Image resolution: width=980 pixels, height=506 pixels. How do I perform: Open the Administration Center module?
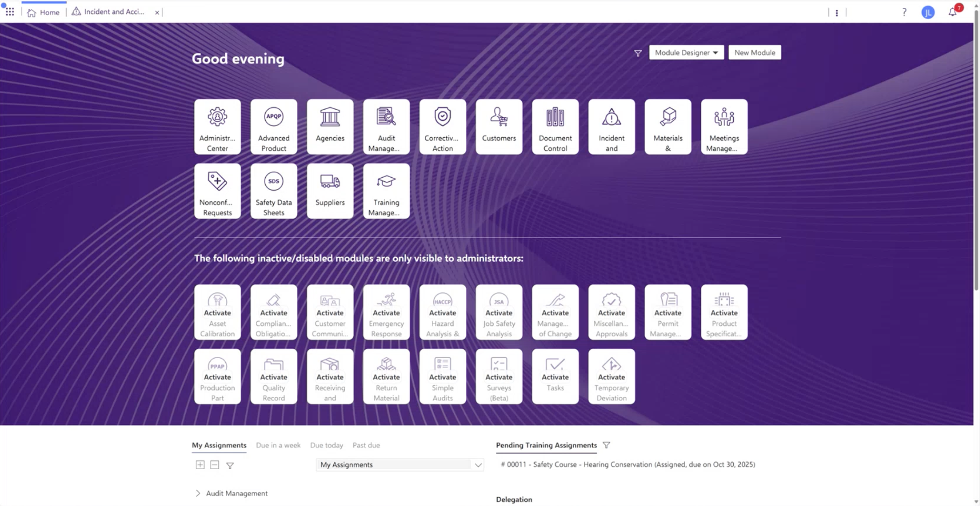coord(217,127)
